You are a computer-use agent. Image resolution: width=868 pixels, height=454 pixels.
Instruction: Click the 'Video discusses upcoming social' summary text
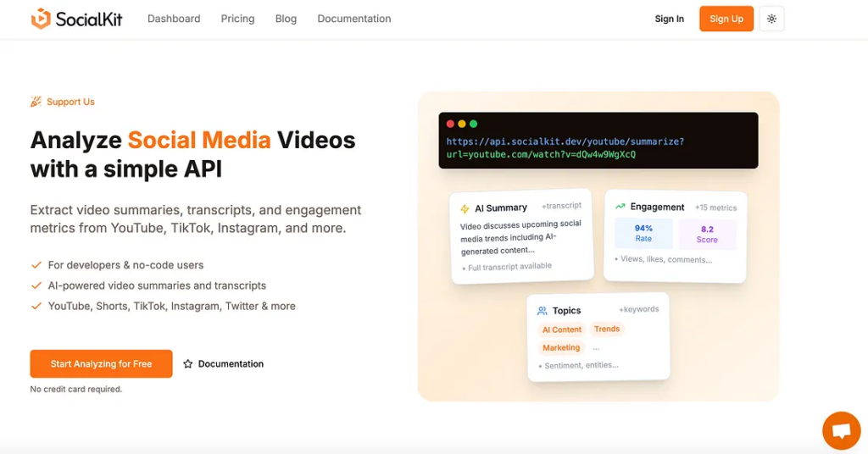[520, 237]
